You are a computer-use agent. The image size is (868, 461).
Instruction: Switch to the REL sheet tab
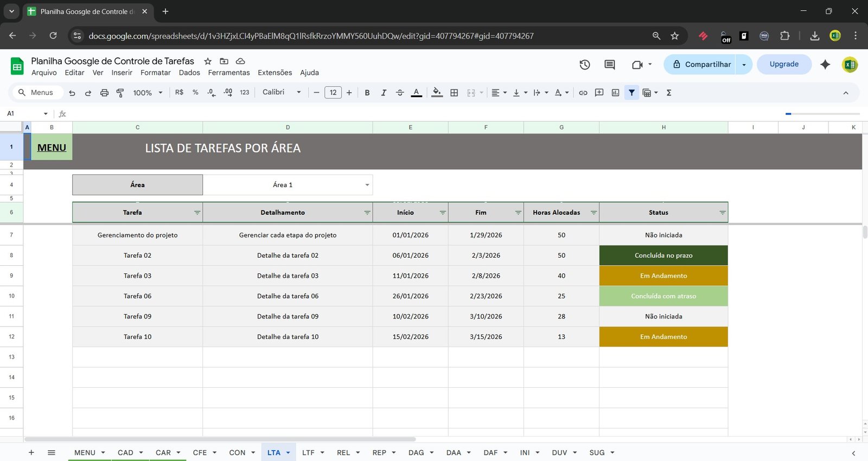pos(343,452)
